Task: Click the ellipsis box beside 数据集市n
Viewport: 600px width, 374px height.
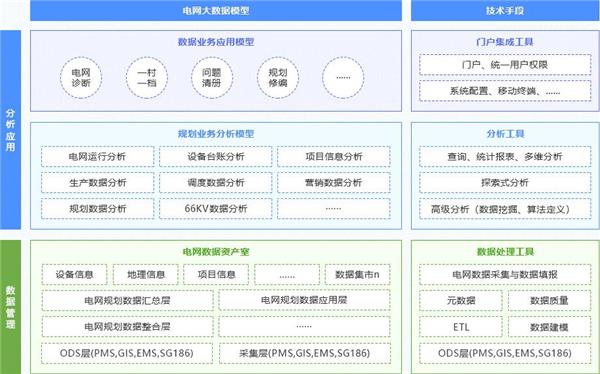Action: pos(287,274)
